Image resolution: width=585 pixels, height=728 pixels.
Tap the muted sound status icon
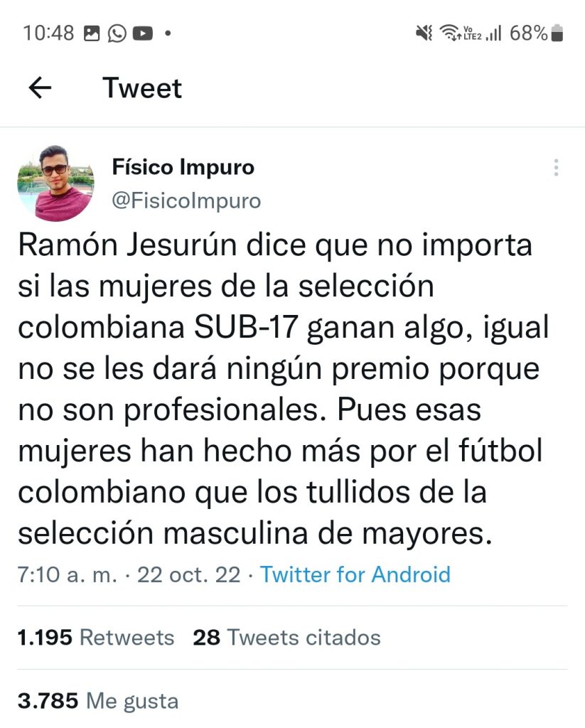point(424,33)
